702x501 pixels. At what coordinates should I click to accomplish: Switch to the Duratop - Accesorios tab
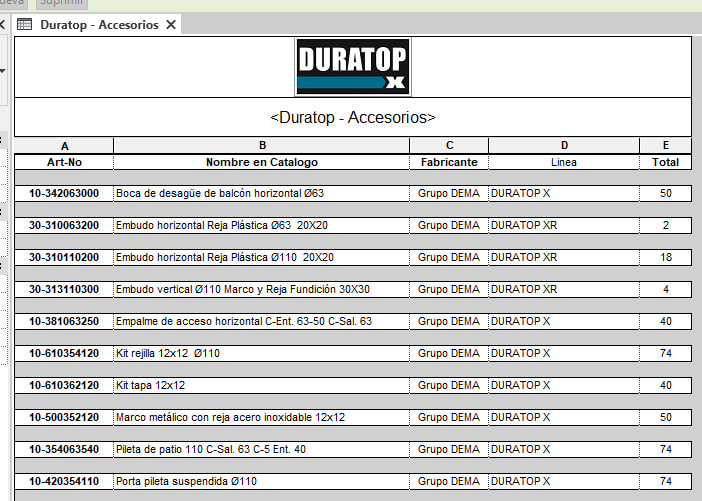tap(98, 25)
